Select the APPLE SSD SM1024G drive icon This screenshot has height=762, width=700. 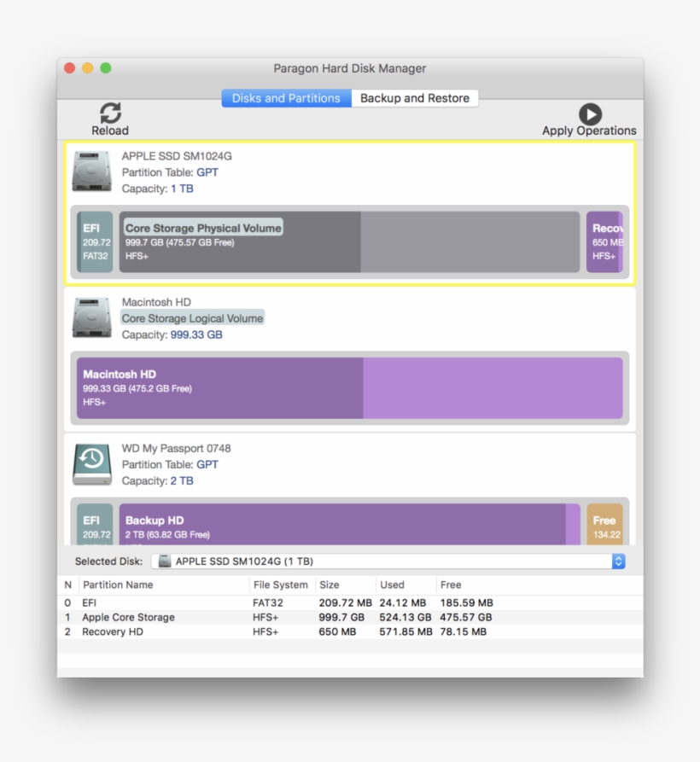point(91,172)
